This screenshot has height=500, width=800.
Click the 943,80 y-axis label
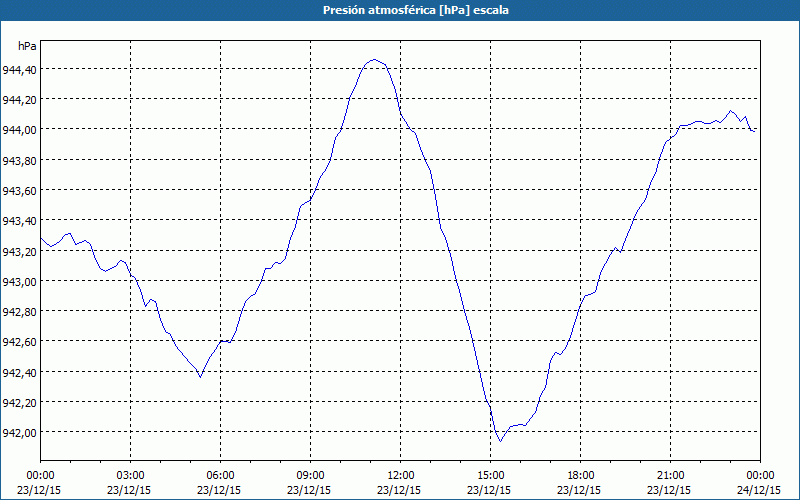pyautogui.click(x=19, y=160)
